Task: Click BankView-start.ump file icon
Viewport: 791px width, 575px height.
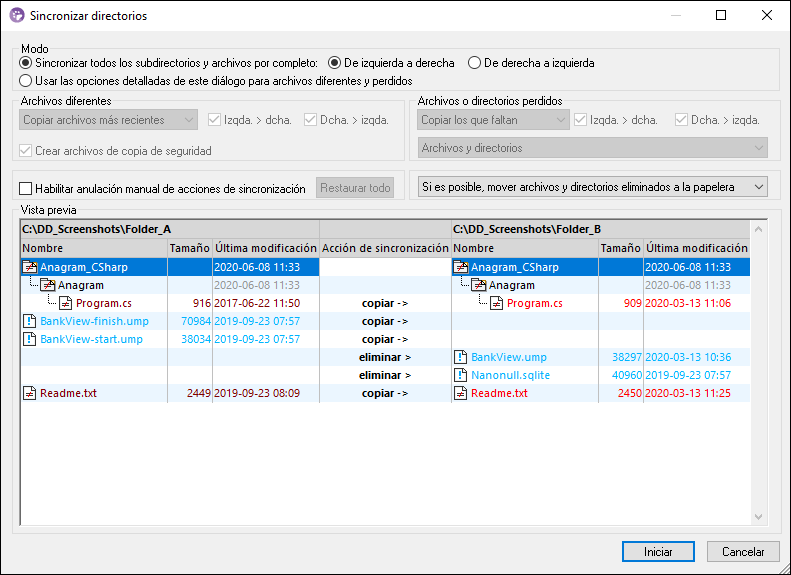Action: (29, 339)
